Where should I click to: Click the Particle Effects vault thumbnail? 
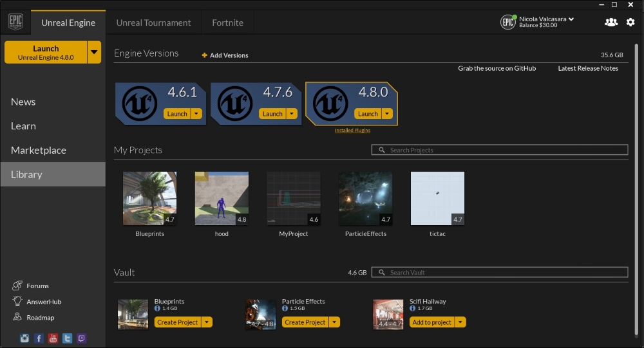(260, 315)
